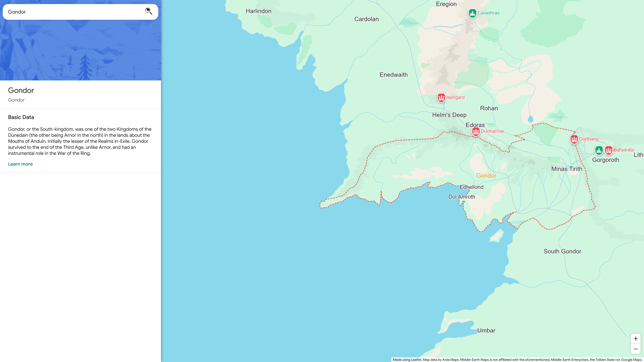This screenshot has width=644, height=362.
Task: Click the blue mountain header image
Action: [80, 50]
